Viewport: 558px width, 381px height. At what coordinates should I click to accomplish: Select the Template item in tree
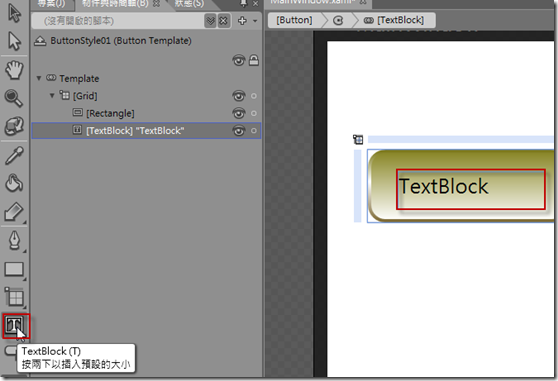tap(79, 78)
